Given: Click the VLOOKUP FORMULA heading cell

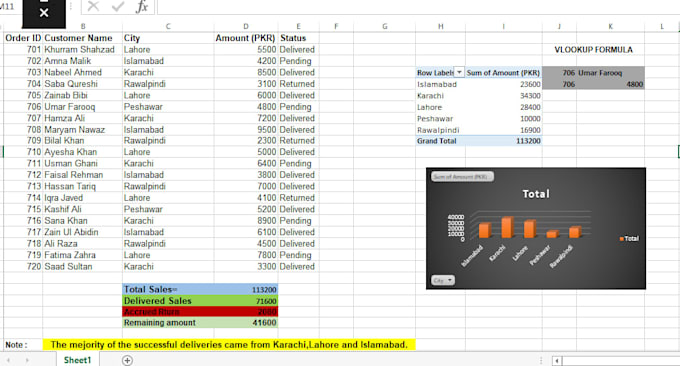Looking at the screenshot, I should (593, 50).
